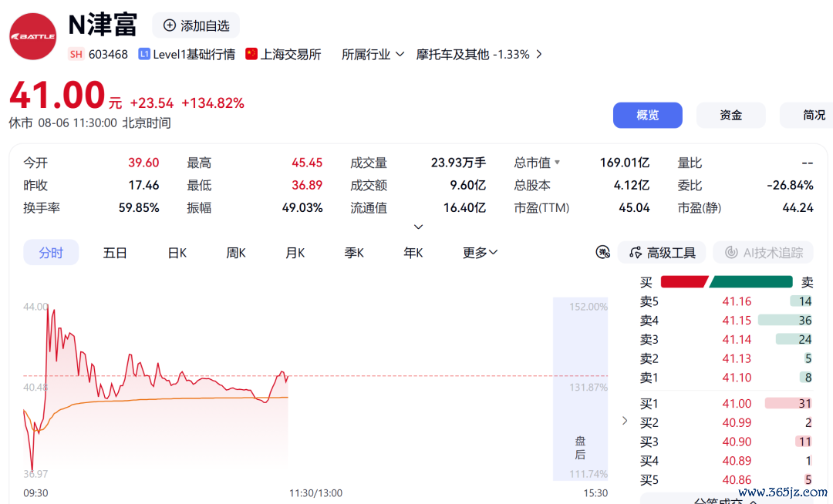The width and height of the screenshot is (833, 504).
Task: Click 卖4 price 41.15
Action: point(737,321)
